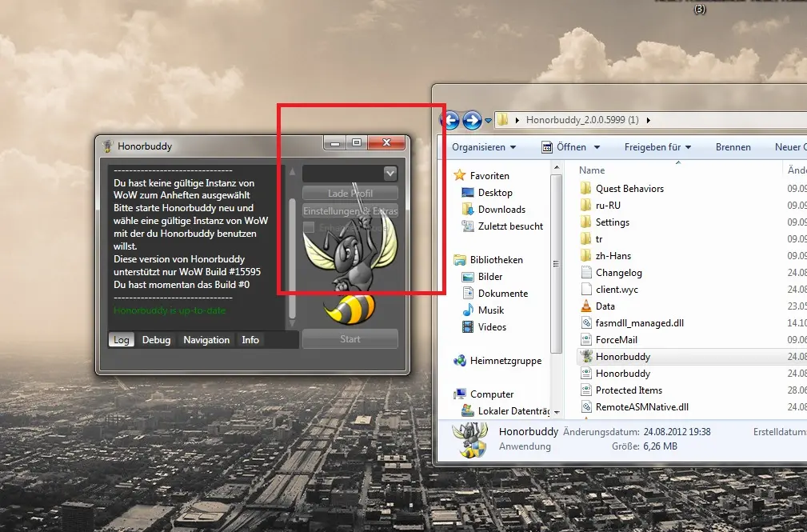
Task: Select the zh-Hans folder
Action: point(605,256)
